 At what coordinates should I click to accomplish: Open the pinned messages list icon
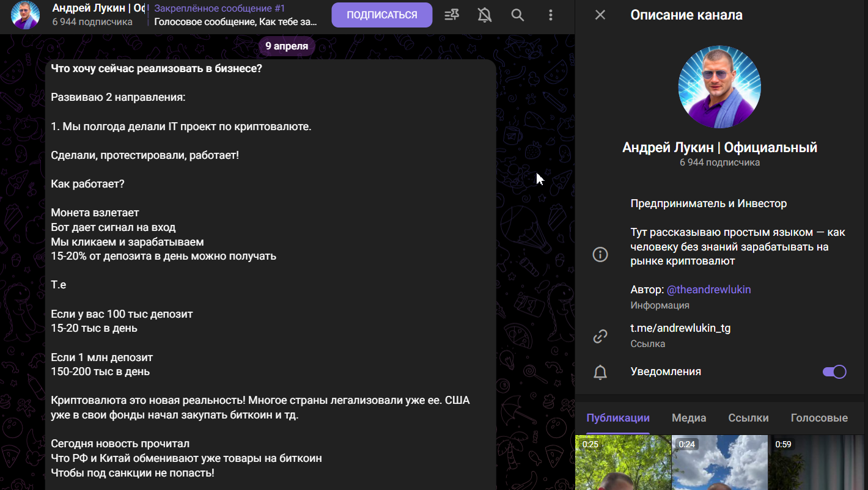[452, 15]
